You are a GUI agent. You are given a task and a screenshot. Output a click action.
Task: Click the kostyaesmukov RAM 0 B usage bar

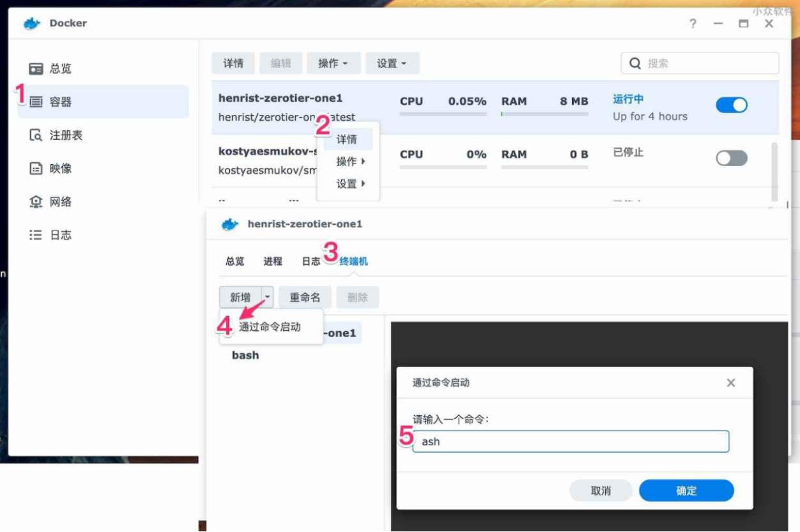click(x=544, y=167)
